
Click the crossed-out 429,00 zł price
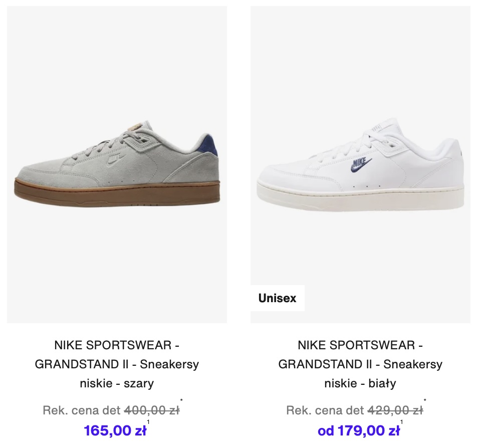pyautogui.click(x=395, y=410)
